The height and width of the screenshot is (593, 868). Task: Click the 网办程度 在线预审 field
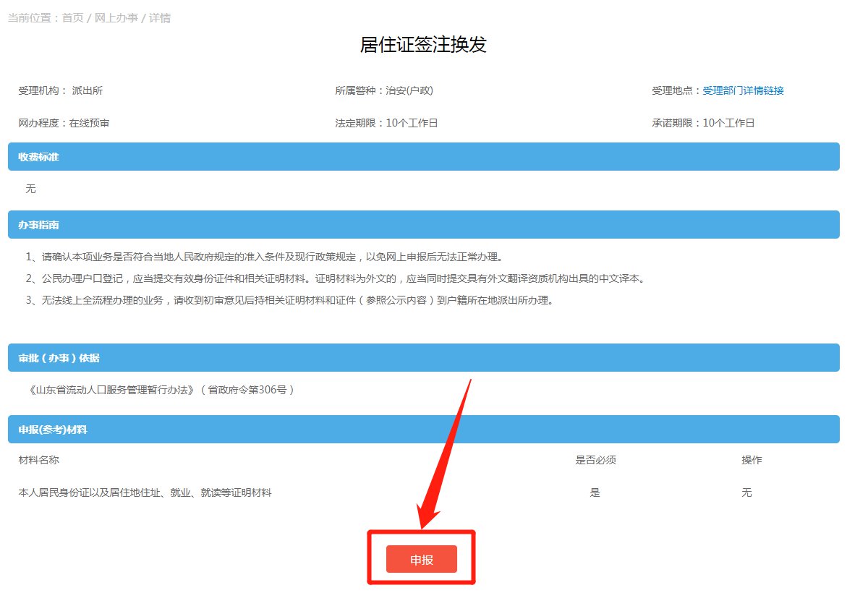tap(64, 123)
